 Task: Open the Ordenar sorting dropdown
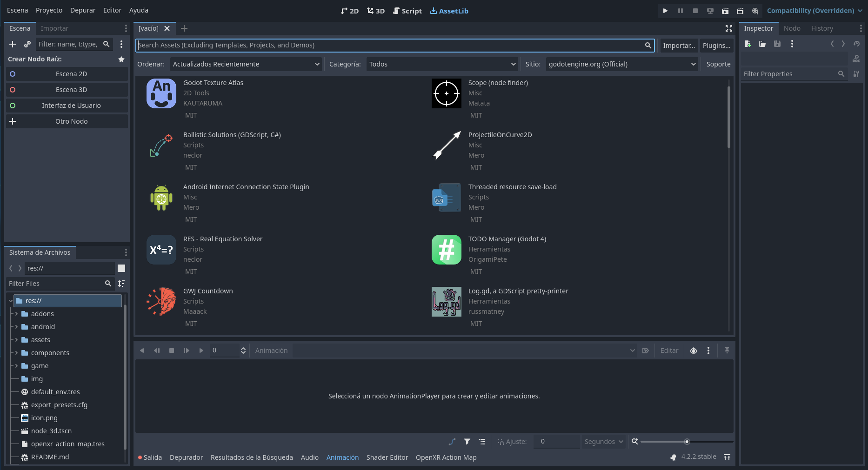[x=246, y=64]
